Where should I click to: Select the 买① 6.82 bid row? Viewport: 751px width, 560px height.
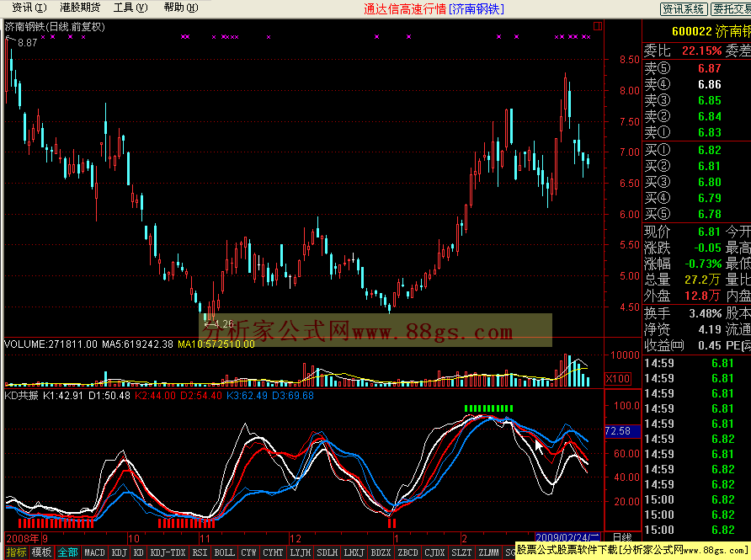coord(696,150)
